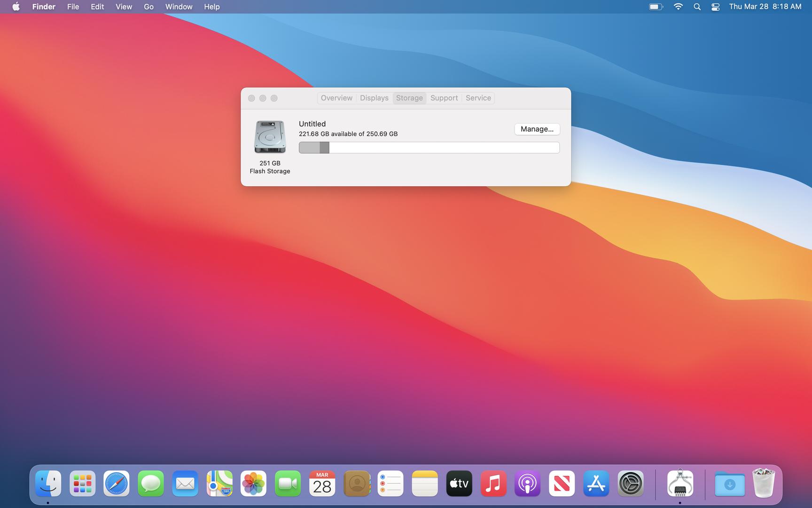Launch Launchpad from the Dock

click(82, 484)
